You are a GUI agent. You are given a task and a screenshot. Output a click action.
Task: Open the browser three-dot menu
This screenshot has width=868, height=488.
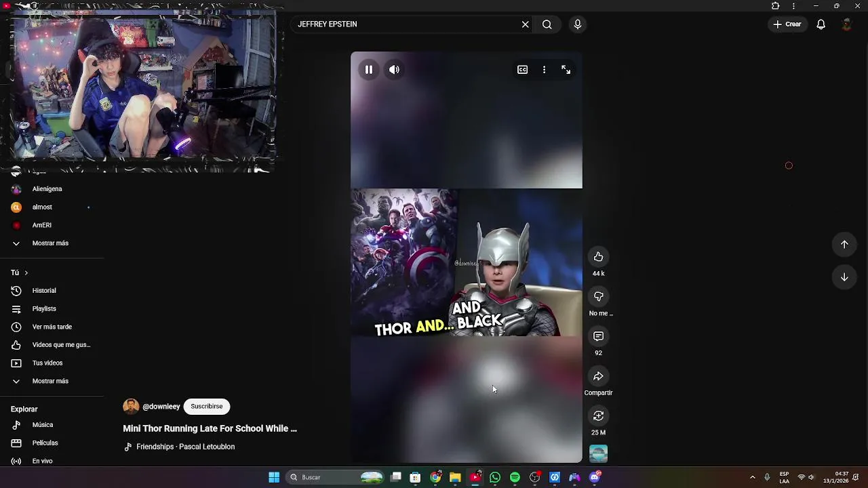pos(793,6)
